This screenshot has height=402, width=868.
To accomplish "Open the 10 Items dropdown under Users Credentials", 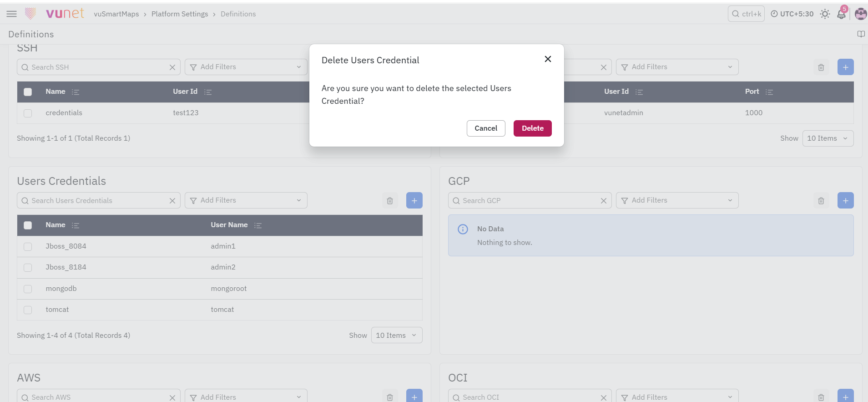I will (x=397, y=335).
